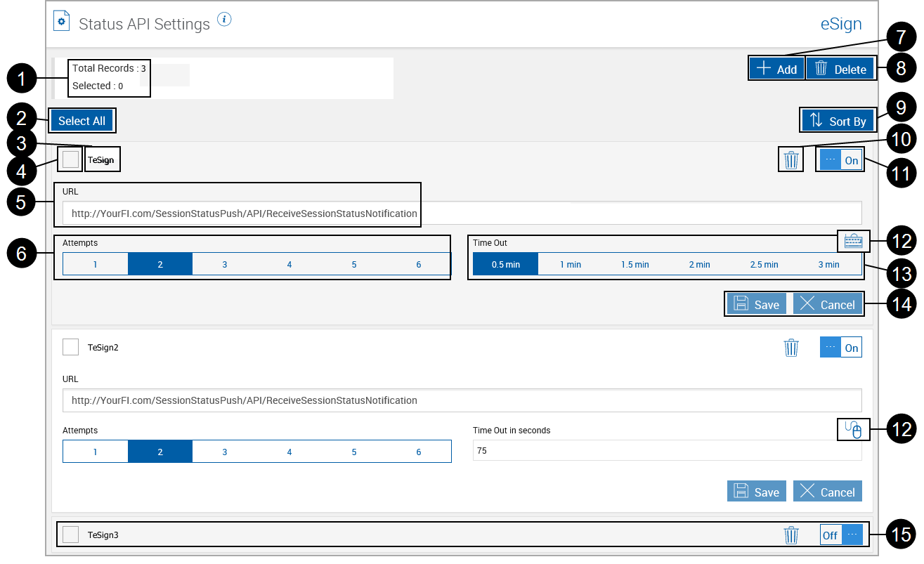The width and height of the screenshot is (924, 564).
Task: Check the TeSign2 record checkbox
Action: (x=70, y=347)
